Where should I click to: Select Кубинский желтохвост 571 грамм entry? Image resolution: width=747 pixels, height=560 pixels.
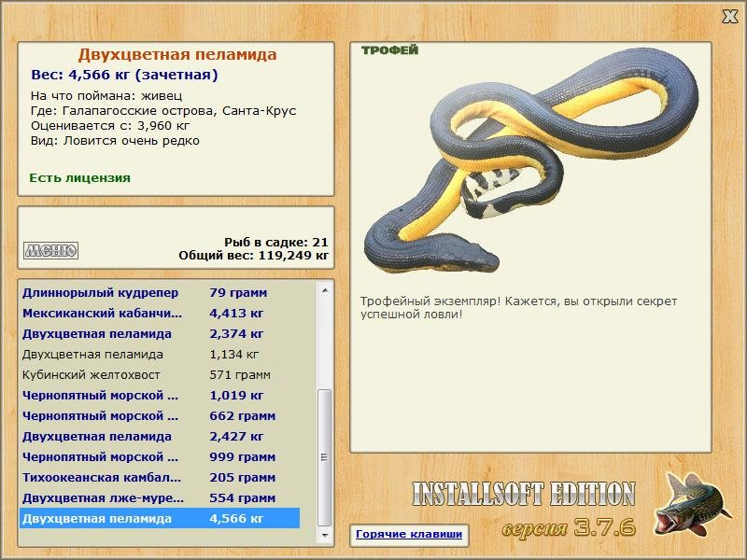click(160, 375)
